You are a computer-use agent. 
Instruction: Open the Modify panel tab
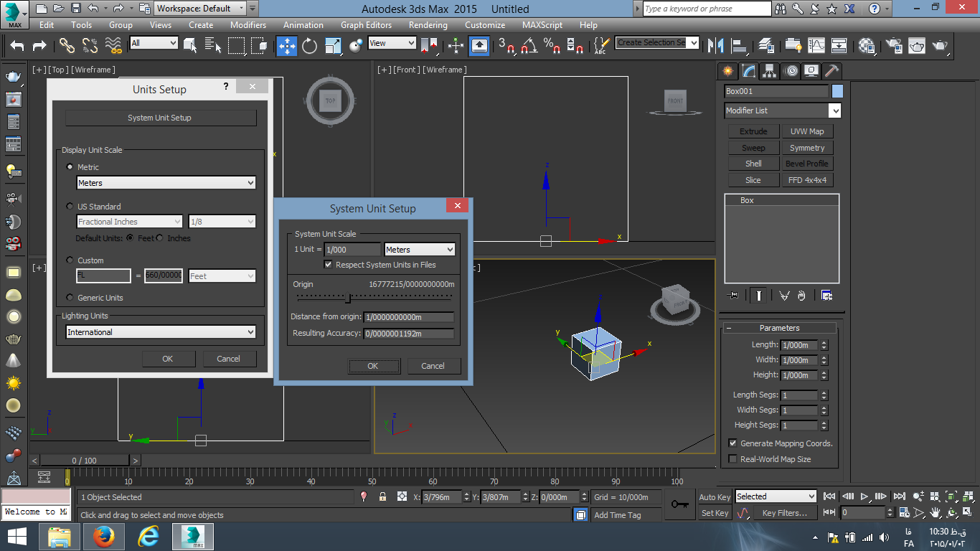[x=749, y=71]
